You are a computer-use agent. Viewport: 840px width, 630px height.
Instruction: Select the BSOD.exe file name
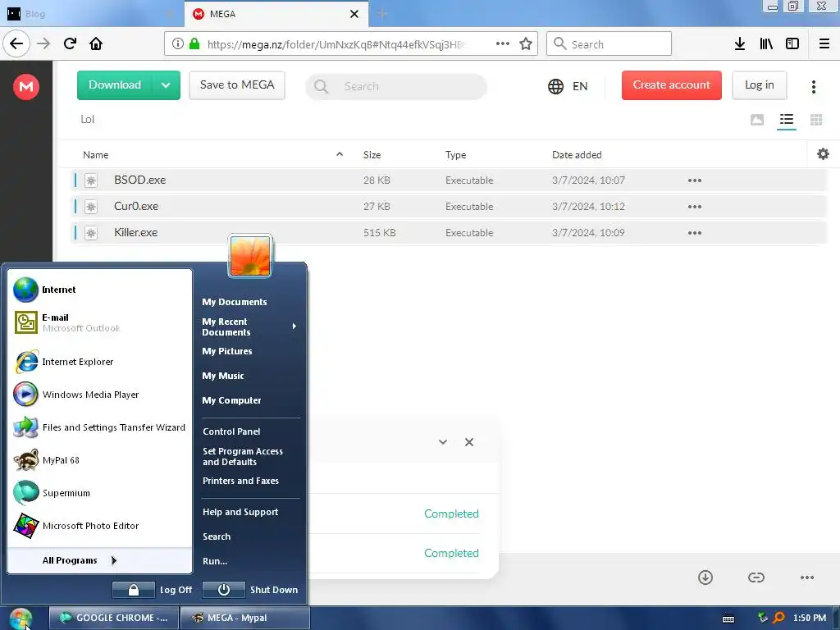139,180
